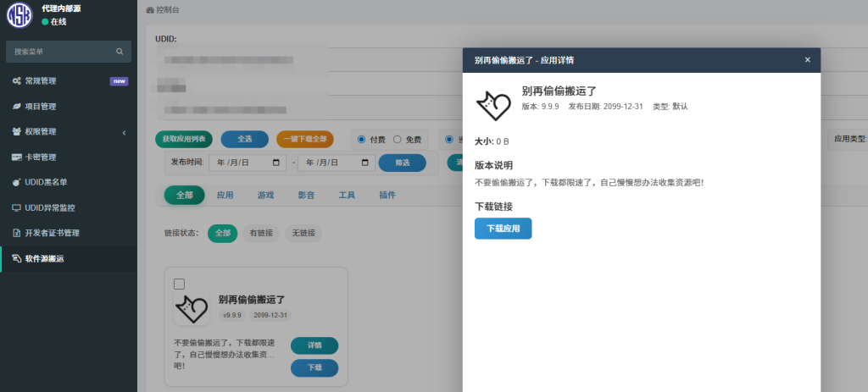Click the dashboard icon beside 控制台
The height and width of the screenshot is (392, 868).
coord(150,10)
